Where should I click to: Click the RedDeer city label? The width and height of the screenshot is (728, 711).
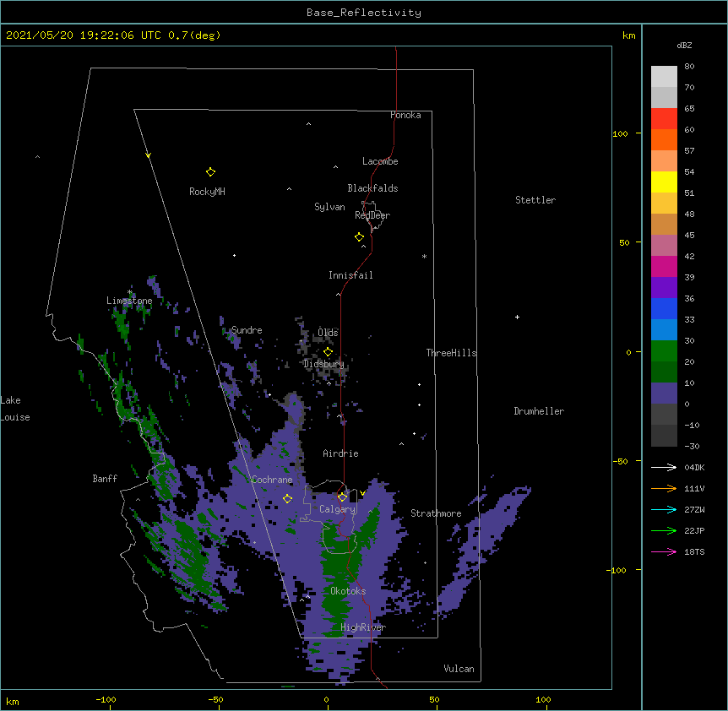tap(372, 215)
